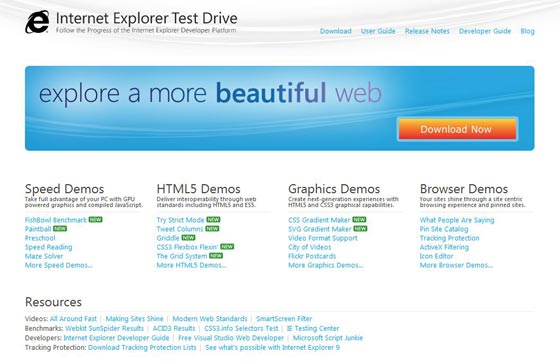Screen dimensions: 560x362
Task: Open the Developer Guide header link
Action: [x=485, y=31]
